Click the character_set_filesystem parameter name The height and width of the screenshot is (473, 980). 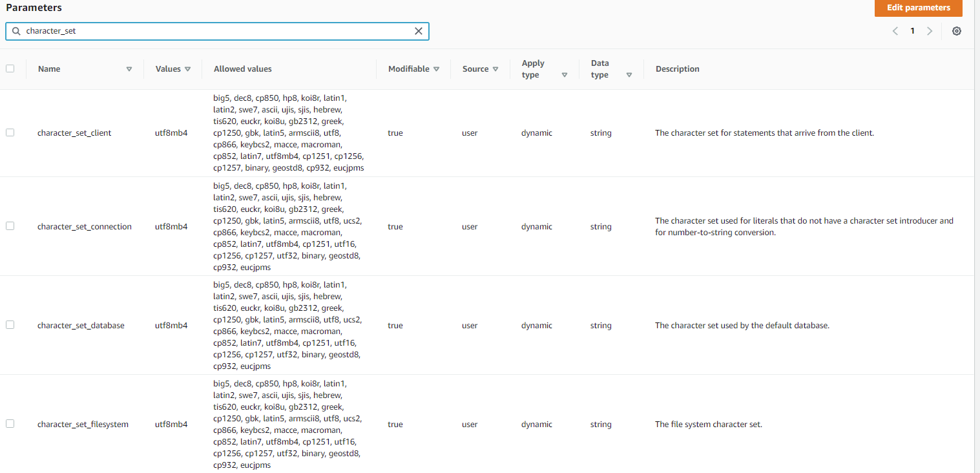pyautogui.click(x=83, y=425)
